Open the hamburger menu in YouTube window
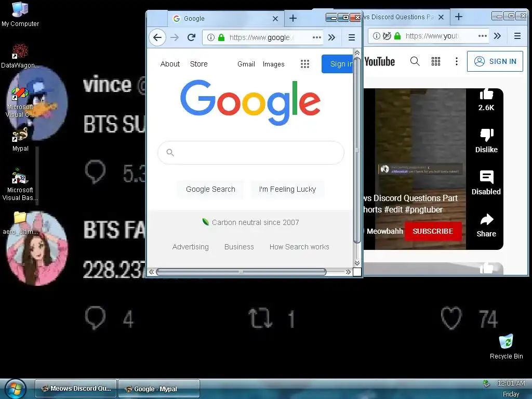 point(517,36)
